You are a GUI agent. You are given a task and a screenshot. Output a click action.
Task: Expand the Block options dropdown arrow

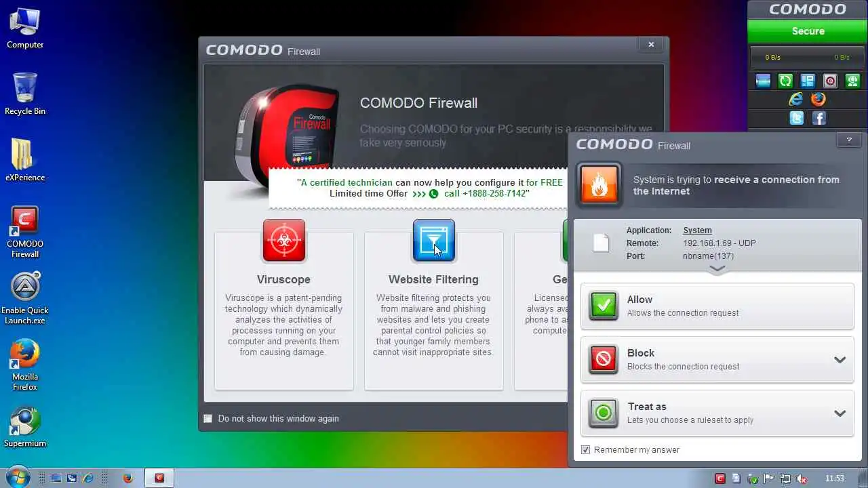[x=840, y=360]
